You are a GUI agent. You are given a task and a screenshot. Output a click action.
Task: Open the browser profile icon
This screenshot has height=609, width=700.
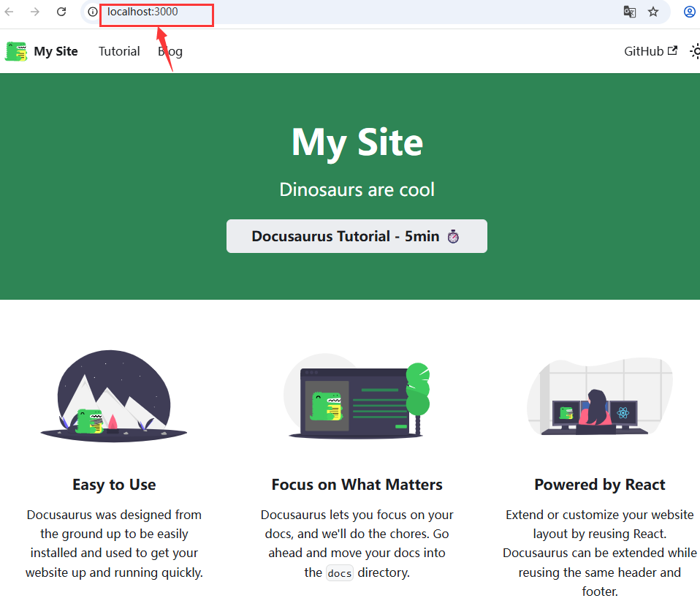pos(690,12)
